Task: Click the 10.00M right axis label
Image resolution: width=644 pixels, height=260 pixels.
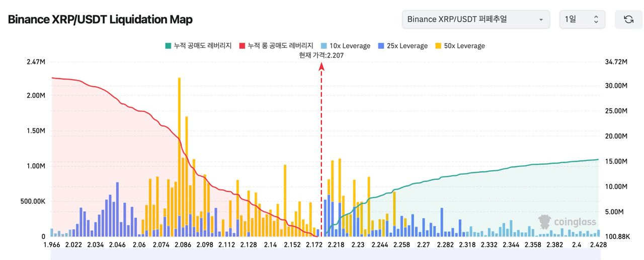Action: 615,186
